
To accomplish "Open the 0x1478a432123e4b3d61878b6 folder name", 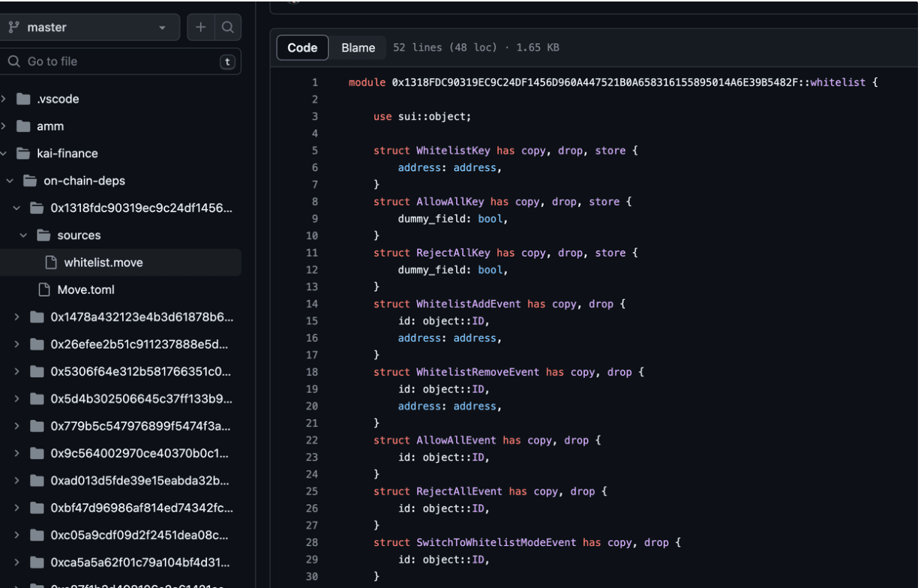I will tap(142, 317).
